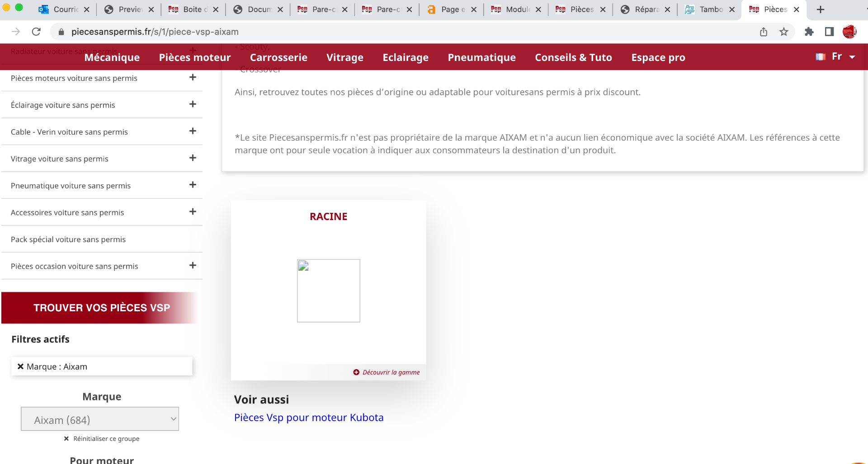Open the Eclairage menu
This screenshot has height=464, width=868.
click(x=406, y=57)
